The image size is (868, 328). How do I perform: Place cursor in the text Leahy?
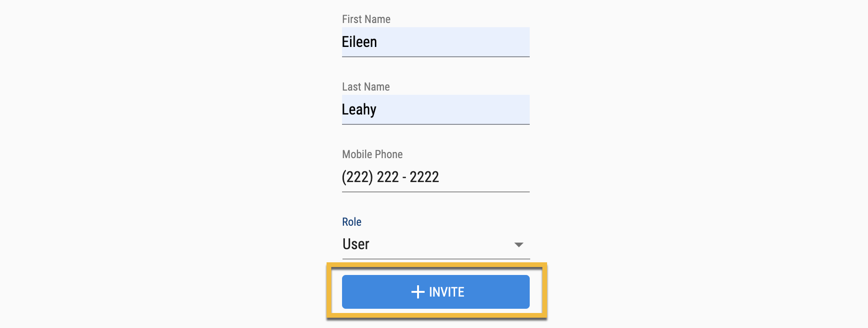(359, 110)
